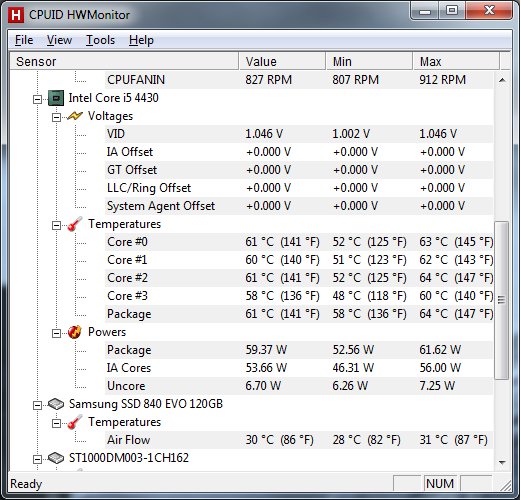The image size is (521, 500).
Task: Open the View menu
Action: click(x=59, y=40)
